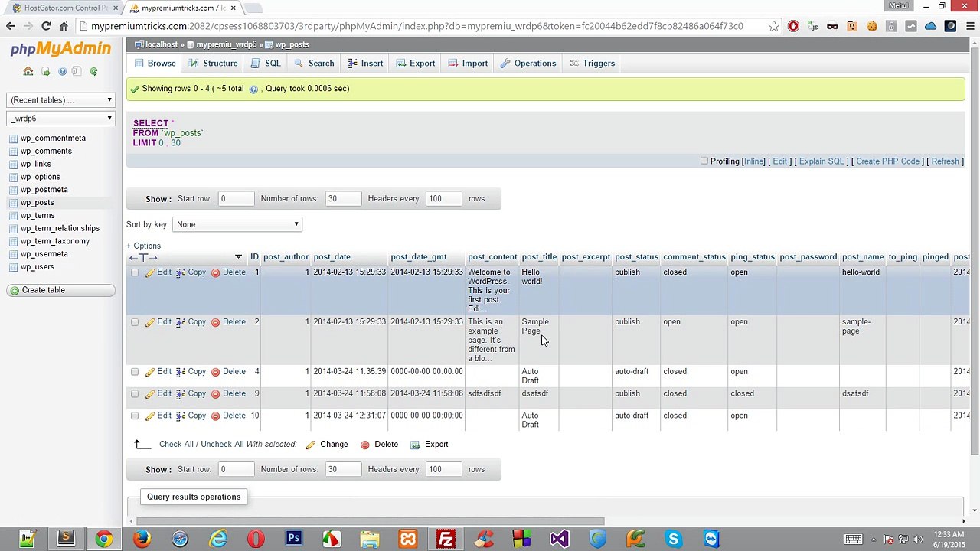
Task: Click the red AdBlock stop-hand extension icon
Action: [793, 26]
